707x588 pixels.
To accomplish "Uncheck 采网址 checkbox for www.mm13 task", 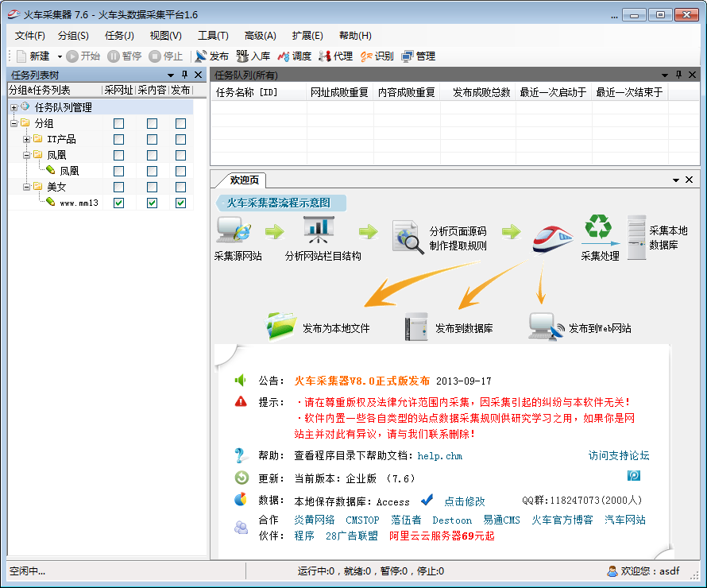I will pyautogui.click(x=118, y=203).
